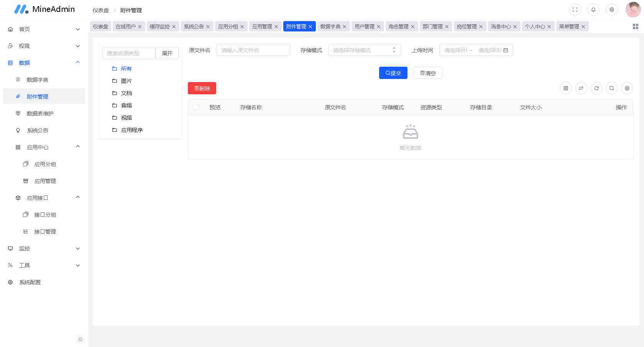The image size is (644, 347).
Task: Expand the 工具 sidebar menu
Action: [44, 265]
